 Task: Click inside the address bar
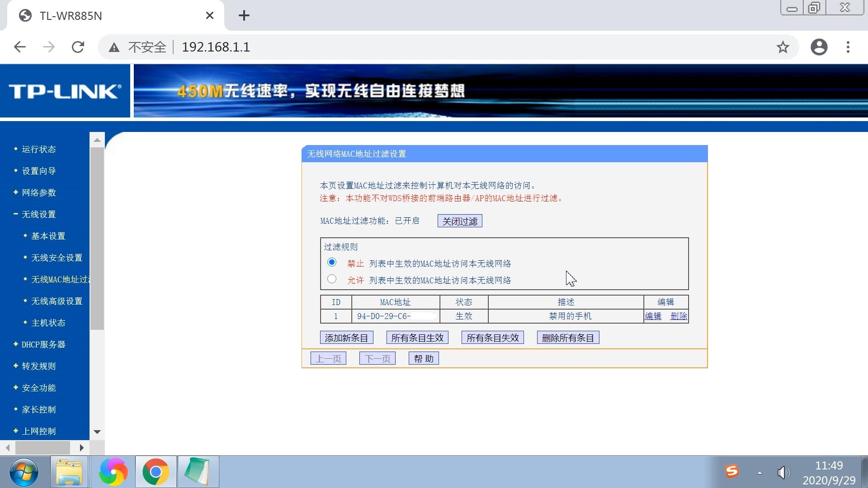tap(271, 47)
